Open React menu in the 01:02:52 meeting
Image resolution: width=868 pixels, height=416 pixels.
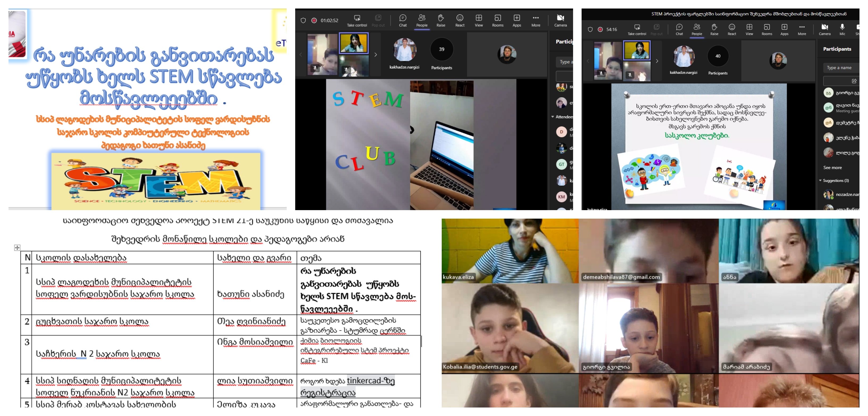[460, 20]
